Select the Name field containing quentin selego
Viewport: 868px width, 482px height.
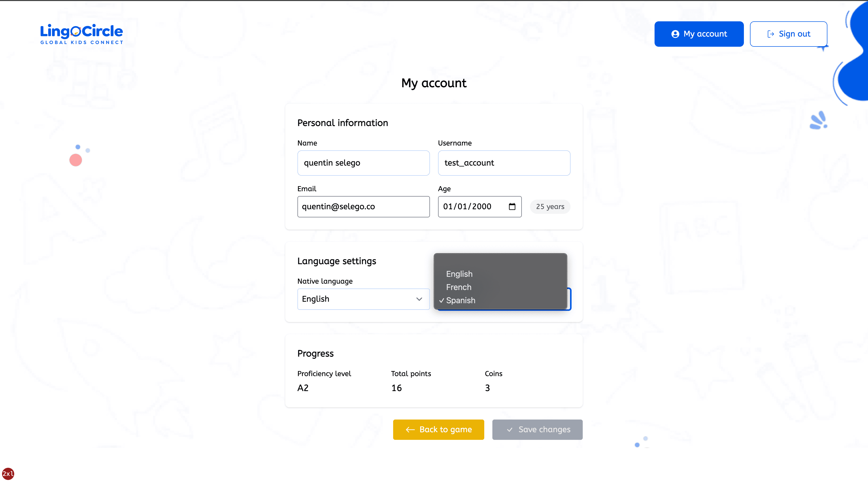(363, 163)
